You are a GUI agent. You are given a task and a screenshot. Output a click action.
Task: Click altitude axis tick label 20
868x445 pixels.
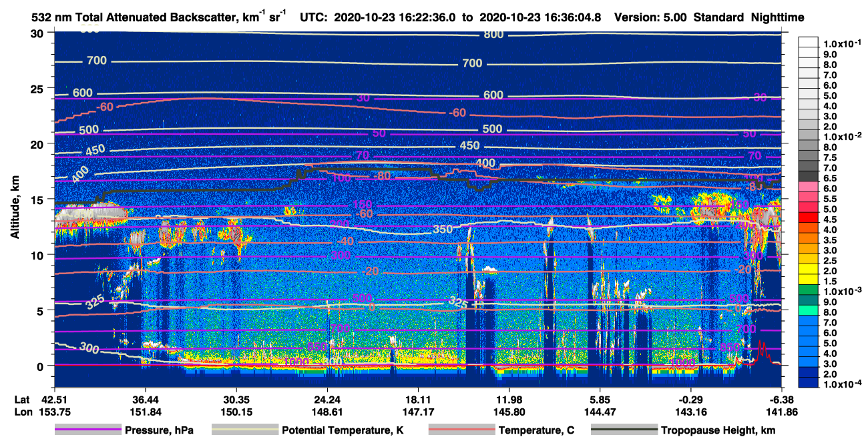click(x=38, y=144)
